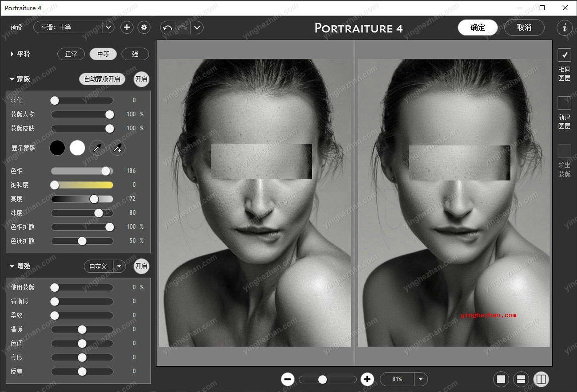The width and height of the screenshot is (577, 392).
Task: Click the zoom in plus icon
Action: [367, 379]
